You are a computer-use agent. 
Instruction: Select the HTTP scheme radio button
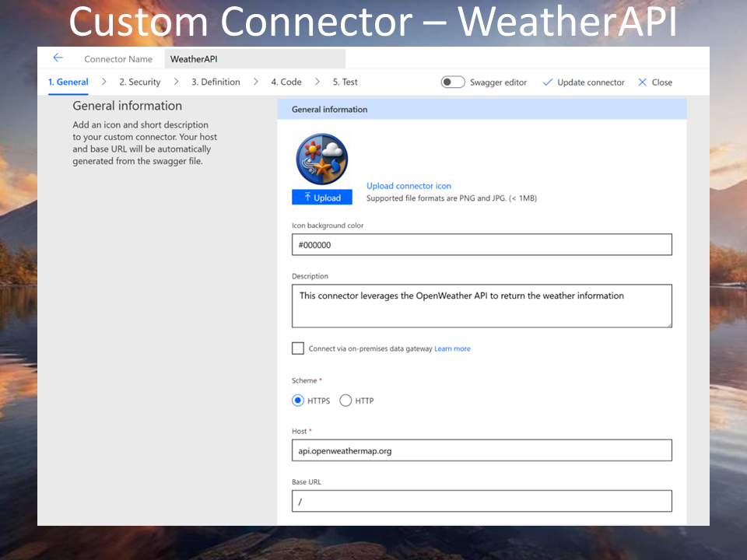(x=345, y=401)
